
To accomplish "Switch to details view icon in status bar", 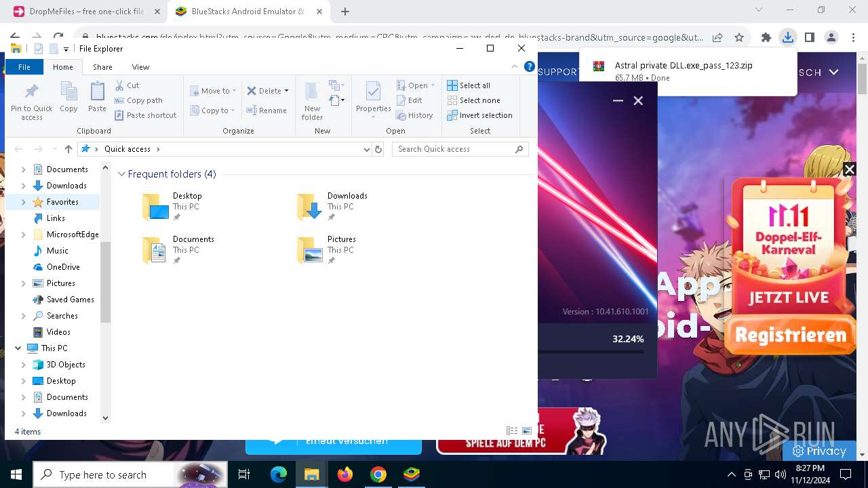I will [512, 431].
